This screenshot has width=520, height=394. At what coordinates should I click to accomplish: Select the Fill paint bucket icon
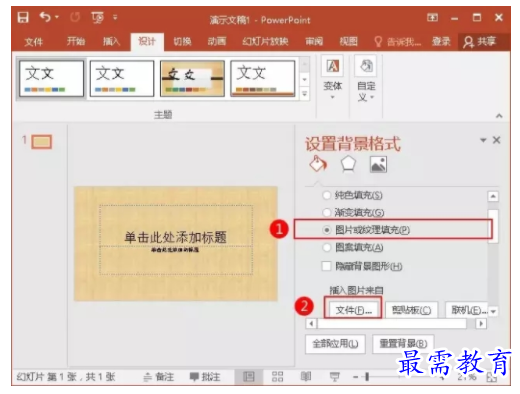[318, 164]
